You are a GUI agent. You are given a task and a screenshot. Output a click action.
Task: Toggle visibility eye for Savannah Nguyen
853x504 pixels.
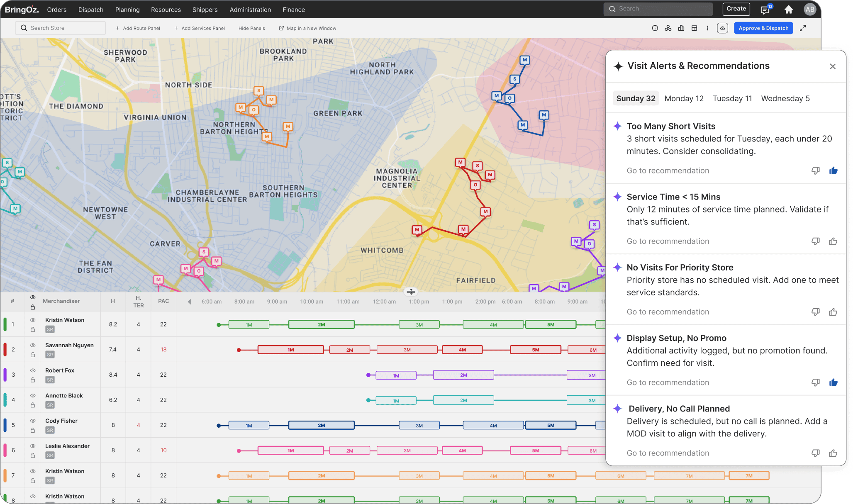[33, 345]
